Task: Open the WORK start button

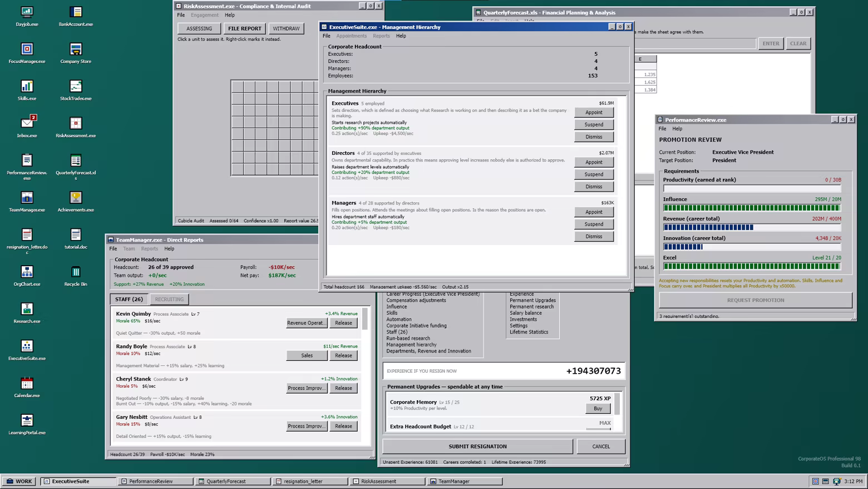Action: (x=19, y=481)
